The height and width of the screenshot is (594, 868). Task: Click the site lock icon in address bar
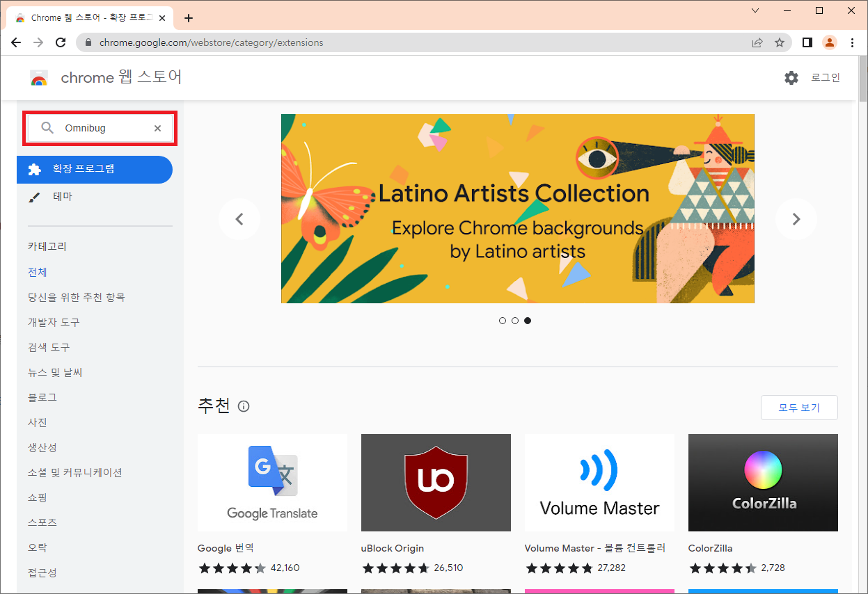[x=88, y=42]
